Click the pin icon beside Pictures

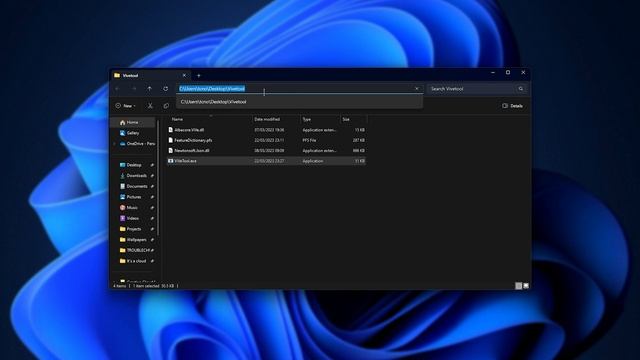point(152,197)
